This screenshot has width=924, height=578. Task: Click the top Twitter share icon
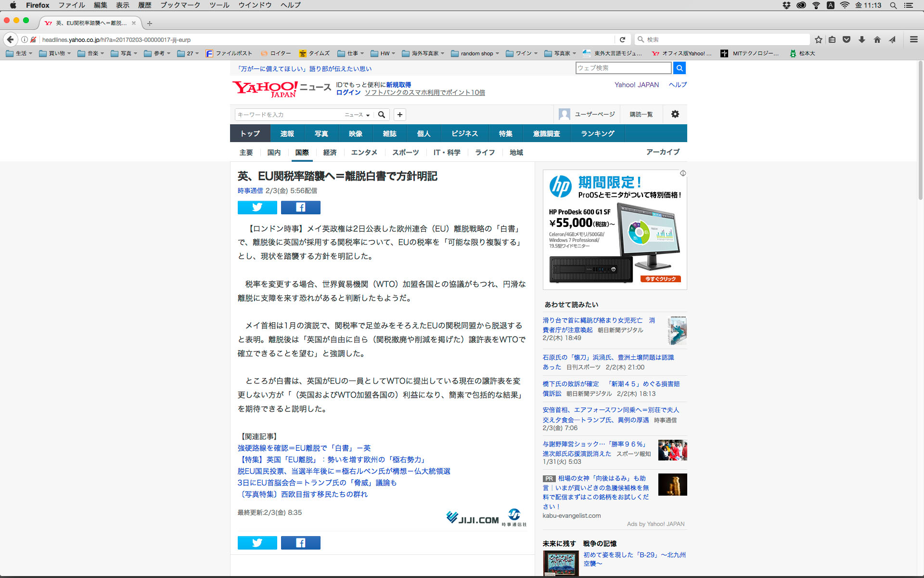257,208
